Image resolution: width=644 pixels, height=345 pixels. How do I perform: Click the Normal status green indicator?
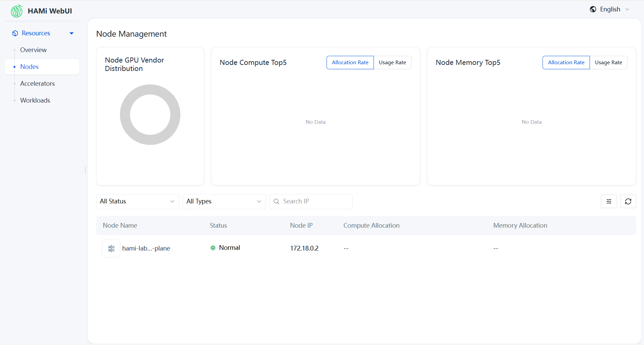(x=213, y=248)
